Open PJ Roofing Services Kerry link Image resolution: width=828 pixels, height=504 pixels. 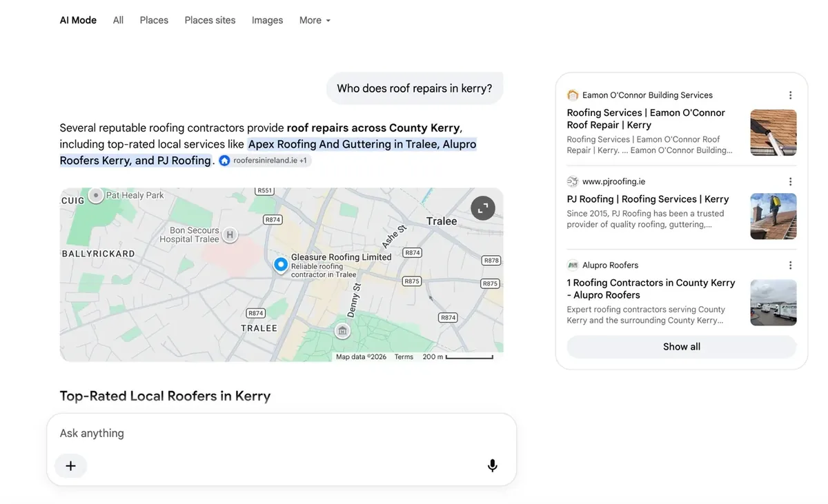point(648,199)
